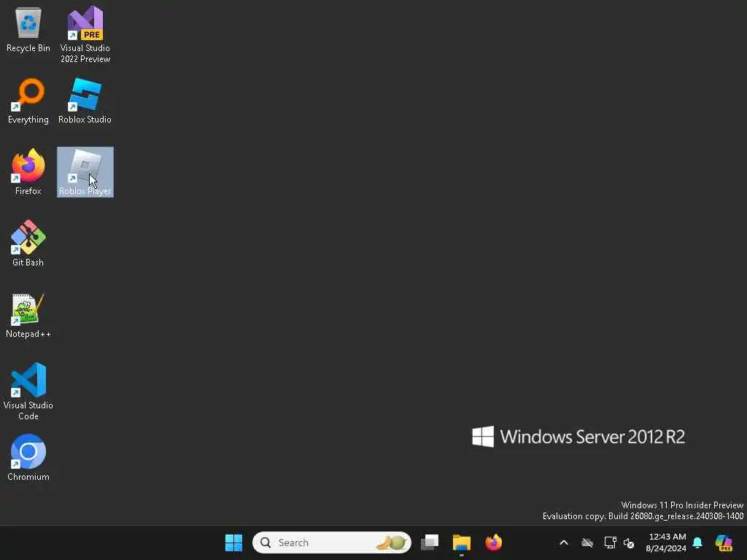
Task: Click the search highlights fruit image
Action: click(x=392, y=542)
